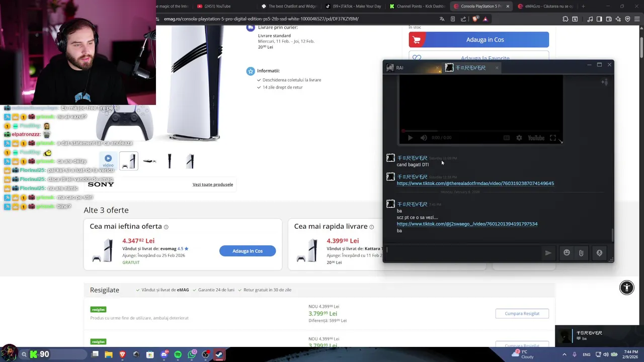The width and height of the screenshot is (644, 362).
Task: Click Adauga in Cos top button
Action: pyautogui.click(x=478, y=40)
